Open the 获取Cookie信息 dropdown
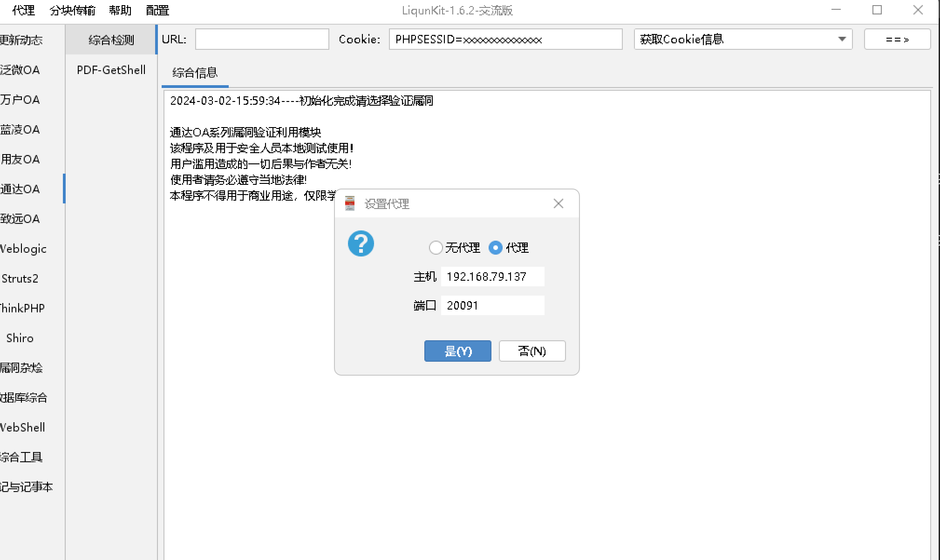The width and height of the screenshot is (940, 560). click(841, 39)
